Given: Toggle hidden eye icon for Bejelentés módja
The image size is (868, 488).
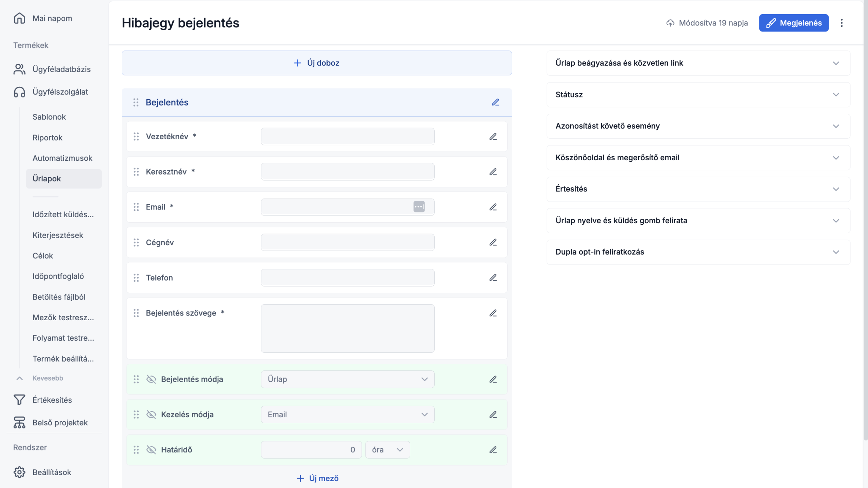Looking at the screenshot, I should [151, 379].
